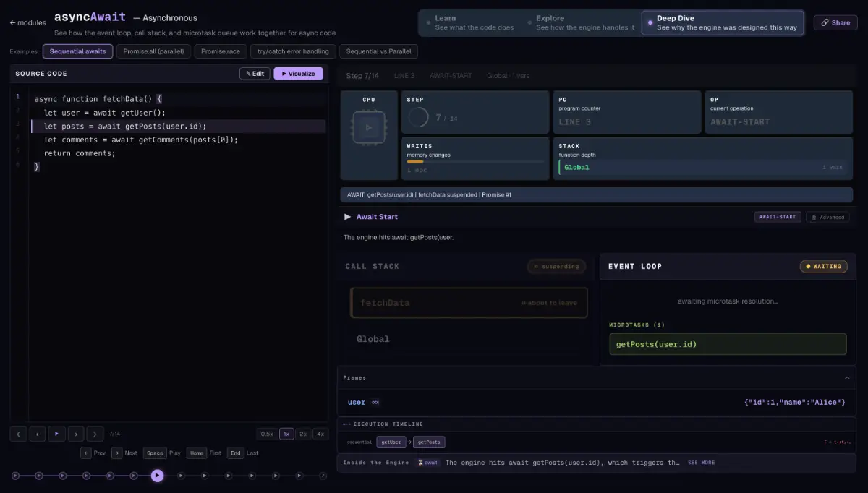868x493 pixels.
Task: Click the right-arrow Next key hint
Action: (x=116, y=453)
